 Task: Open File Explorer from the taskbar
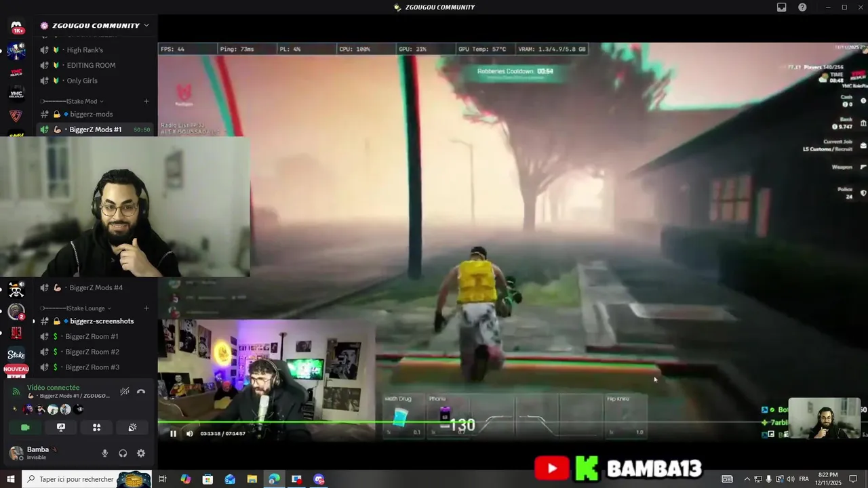[252, 479]
